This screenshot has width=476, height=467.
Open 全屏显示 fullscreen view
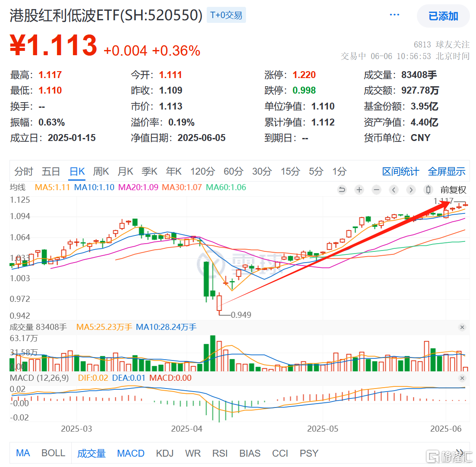point(447,171)
